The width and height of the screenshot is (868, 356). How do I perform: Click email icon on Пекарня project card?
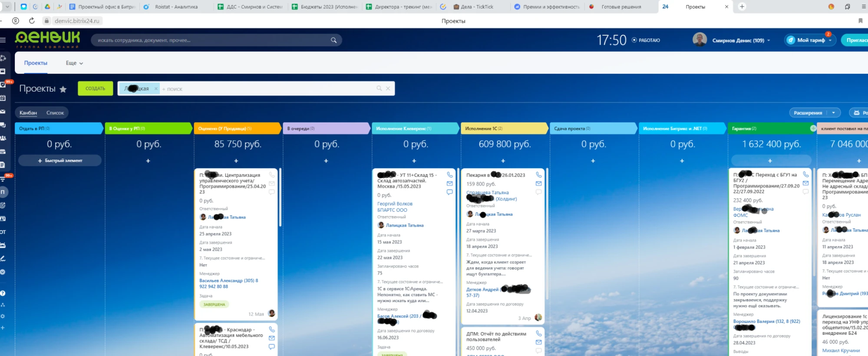[x=538, y=184]
